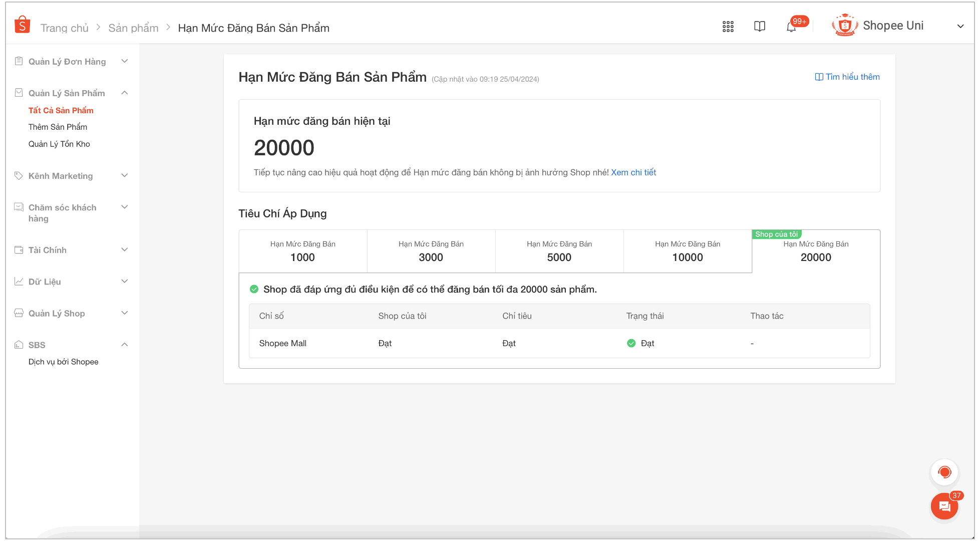This screenshot has height=541, width=980.
Task: Click the Shopee Uni avatar icon
Action: (844, 26)
